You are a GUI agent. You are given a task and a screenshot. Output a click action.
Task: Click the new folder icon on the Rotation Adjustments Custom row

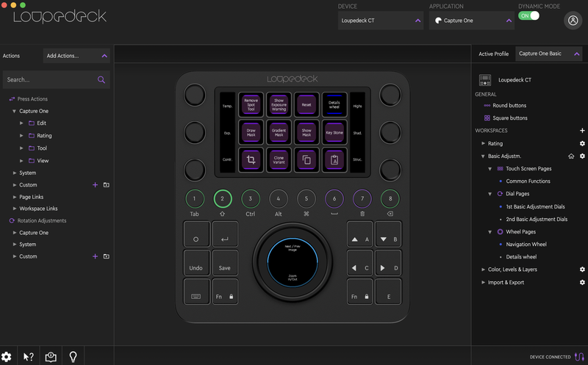coord(107,256)
